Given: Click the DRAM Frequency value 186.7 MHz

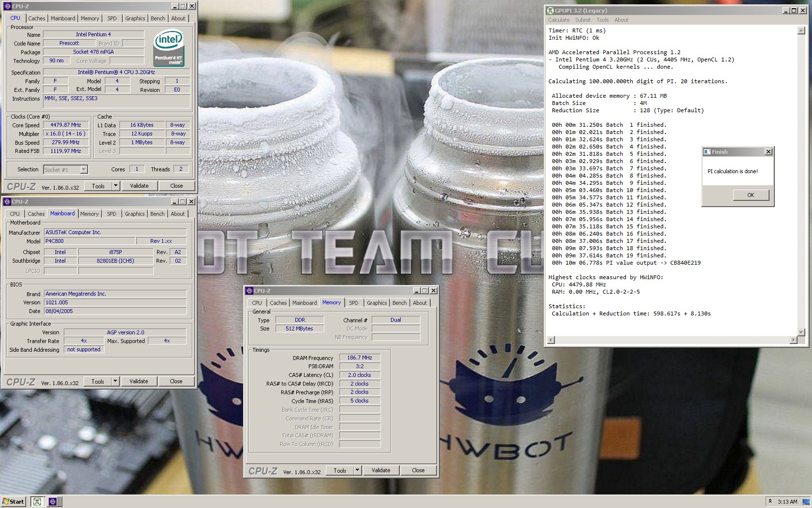Looking at the screenshot, I should click(x=360, y=358).
